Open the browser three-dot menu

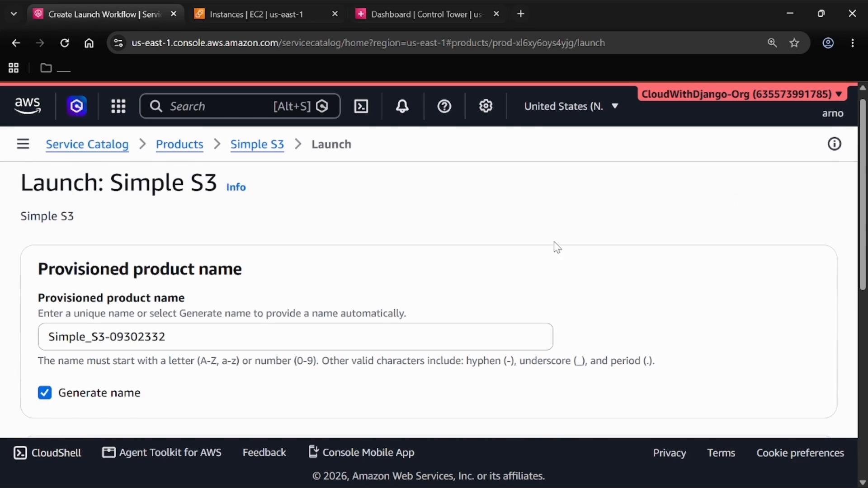coord(853,43)
